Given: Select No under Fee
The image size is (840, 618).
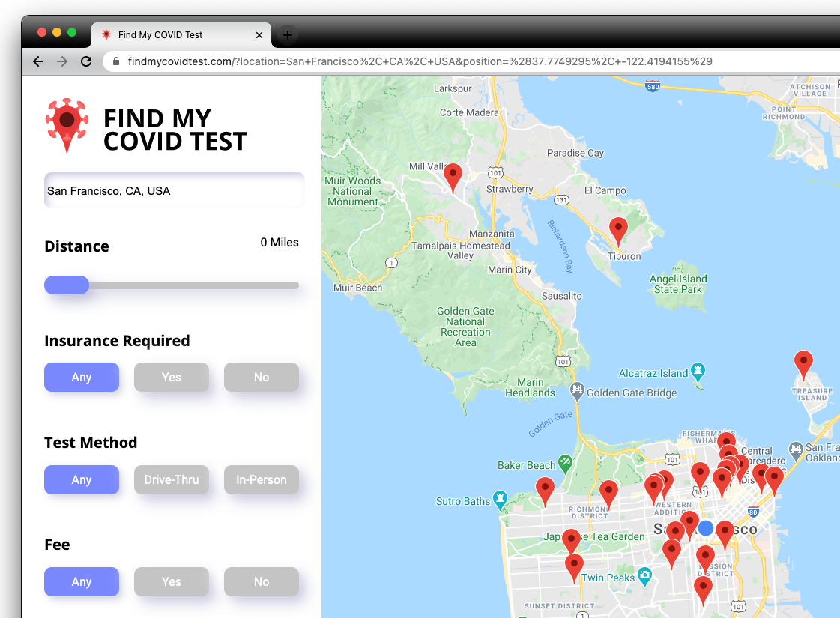Looking at the screenshot, I should pyautogui.click(x=262, y=581).
